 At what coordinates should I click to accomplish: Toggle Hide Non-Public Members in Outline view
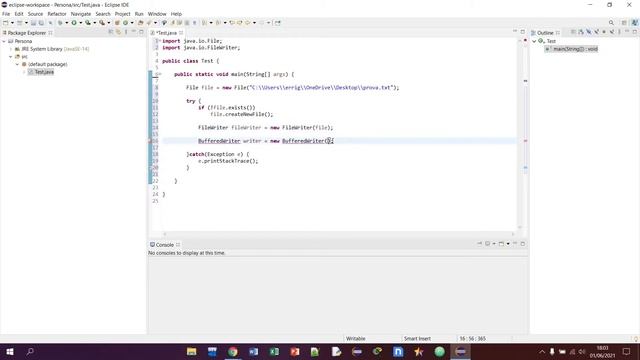click(604, 32)
